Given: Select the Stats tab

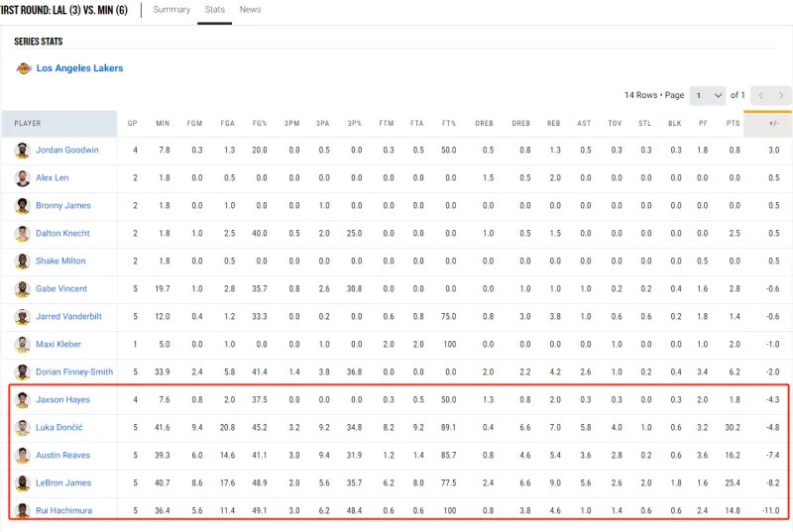Looking at the screenshot, I should point(214,10).
